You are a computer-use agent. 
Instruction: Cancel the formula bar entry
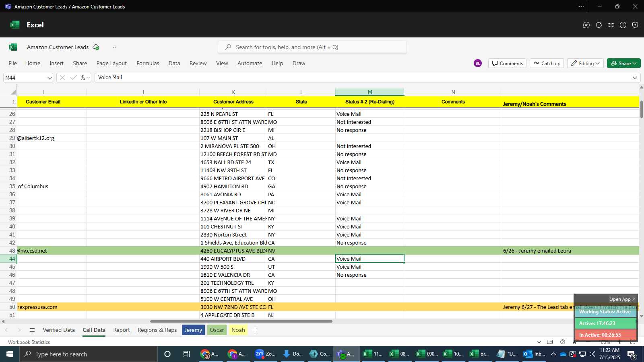(62, 78)
